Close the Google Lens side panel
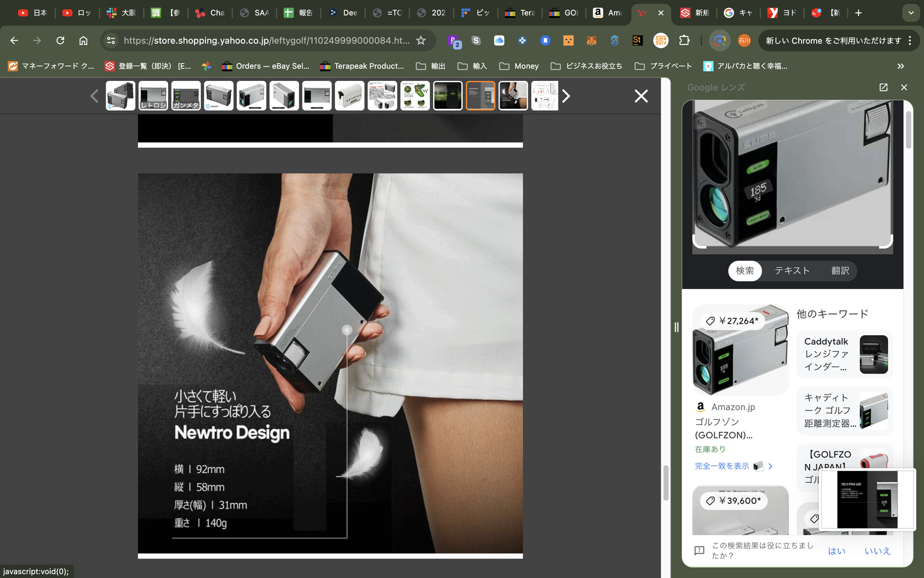The width and height of the screenshot is (924, 578). point(904,87)
